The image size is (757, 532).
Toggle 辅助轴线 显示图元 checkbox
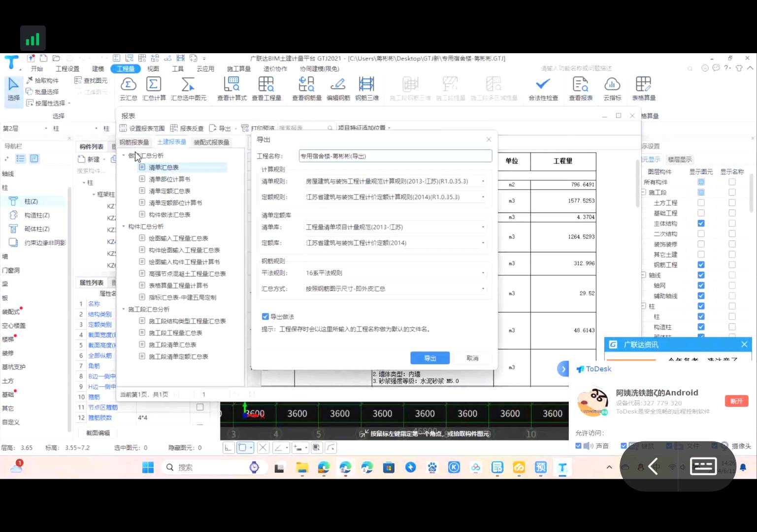click(x=701, y=296)
